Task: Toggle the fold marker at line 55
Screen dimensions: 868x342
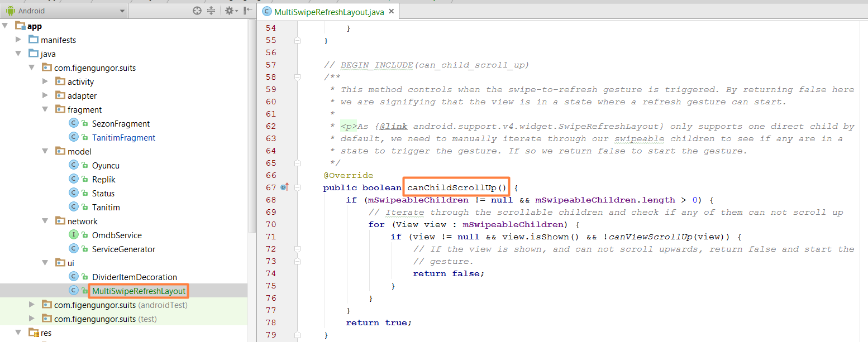Action: click(x=297, y=40)
